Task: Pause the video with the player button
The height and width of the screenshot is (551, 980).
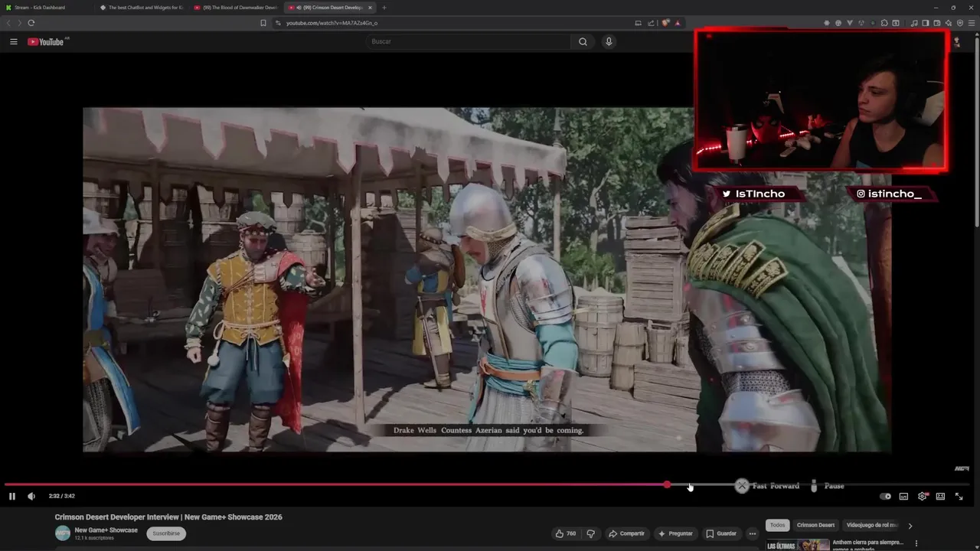Action: click(12, 496)
